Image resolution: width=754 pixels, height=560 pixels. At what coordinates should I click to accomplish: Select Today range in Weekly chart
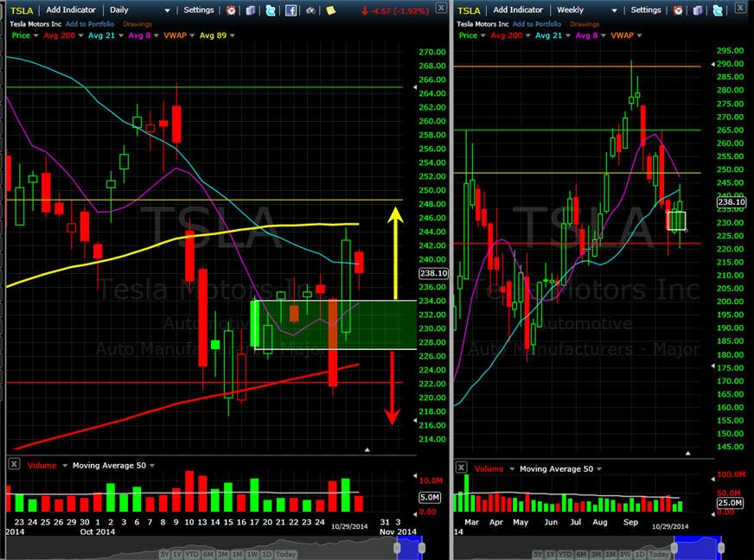click(x=659, y=554)
